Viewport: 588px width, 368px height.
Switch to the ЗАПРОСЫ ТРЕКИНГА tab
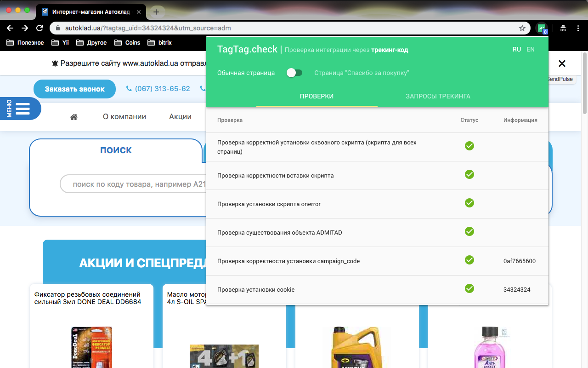coord(437,96)
